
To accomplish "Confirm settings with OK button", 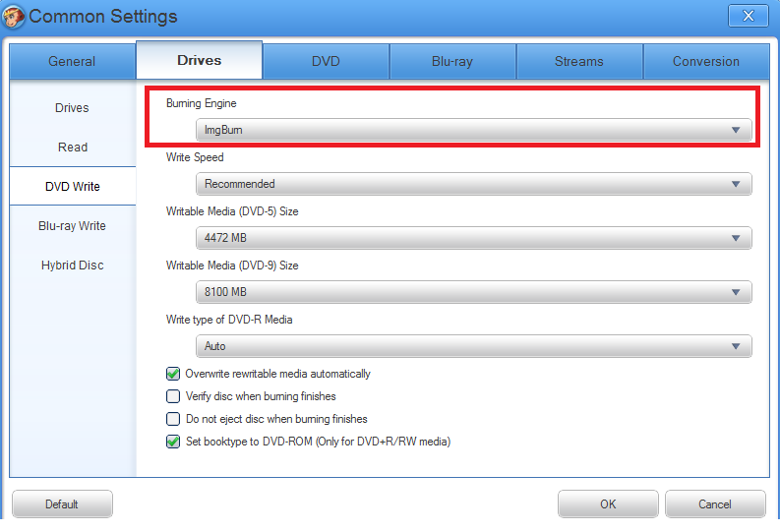I will (608, 504).
